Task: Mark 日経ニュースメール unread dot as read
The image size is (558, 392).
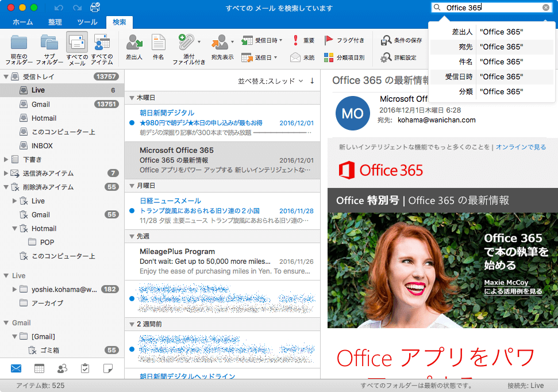Action: tap(132, 211)
